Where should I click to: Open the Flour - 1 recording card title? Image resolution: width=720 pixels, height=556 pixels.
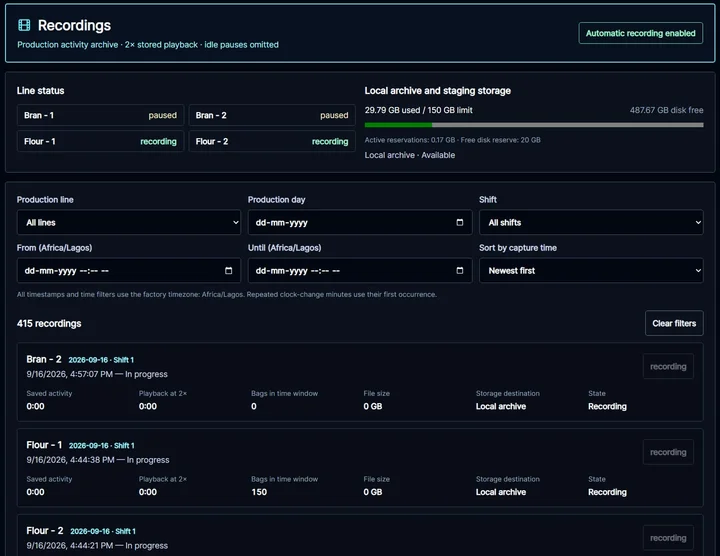click(x=44, y=445)
